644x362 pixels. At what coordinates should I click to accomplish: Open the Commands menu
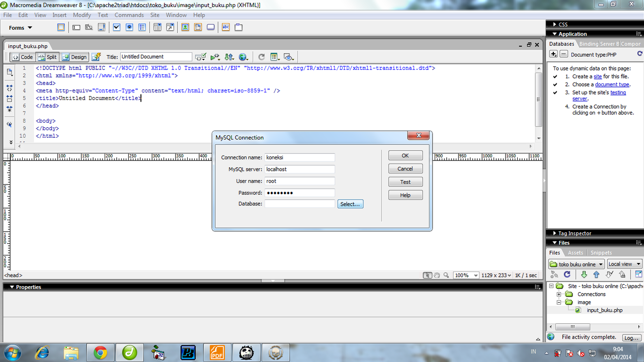coord(129,15)
